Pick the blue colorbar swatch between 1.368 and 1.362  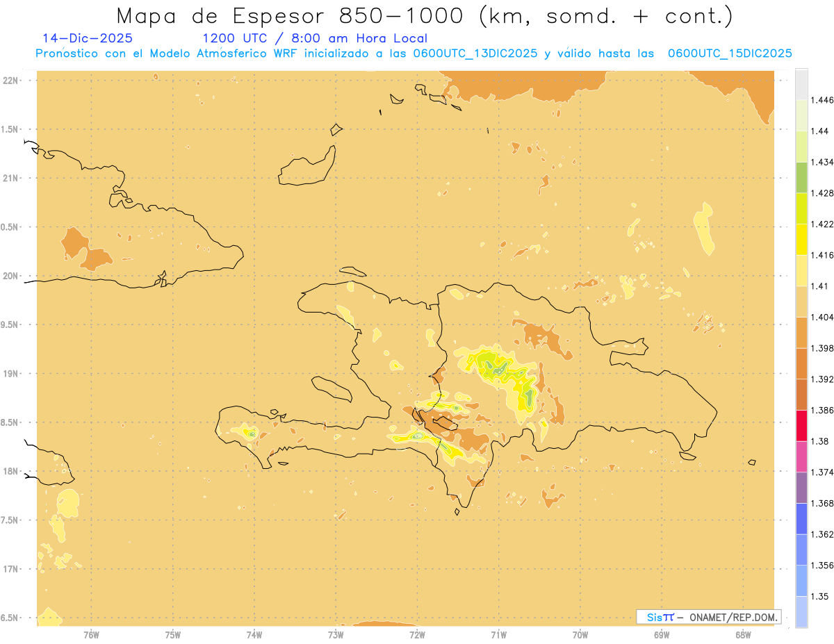tap(801, 518)
